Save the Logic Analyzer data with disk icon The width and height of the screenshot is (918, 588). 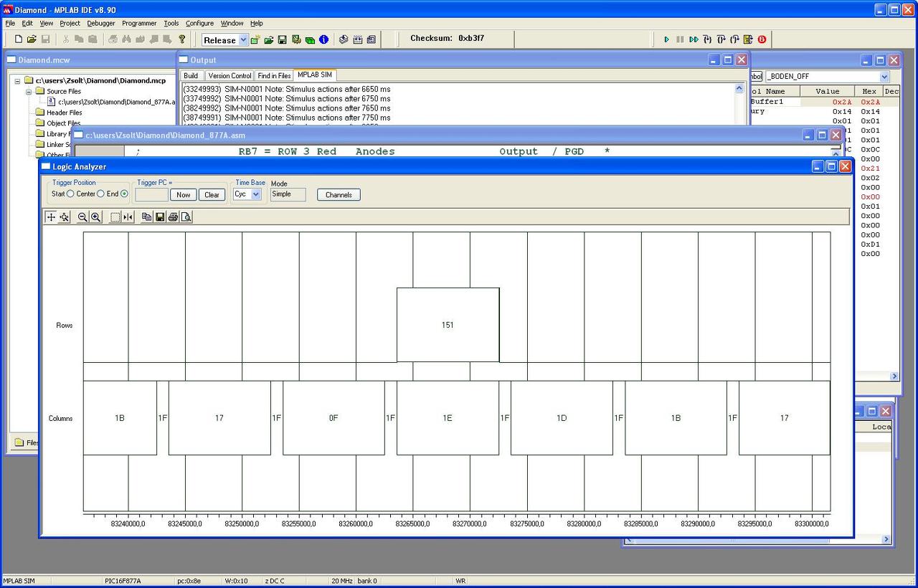point(160,217)
